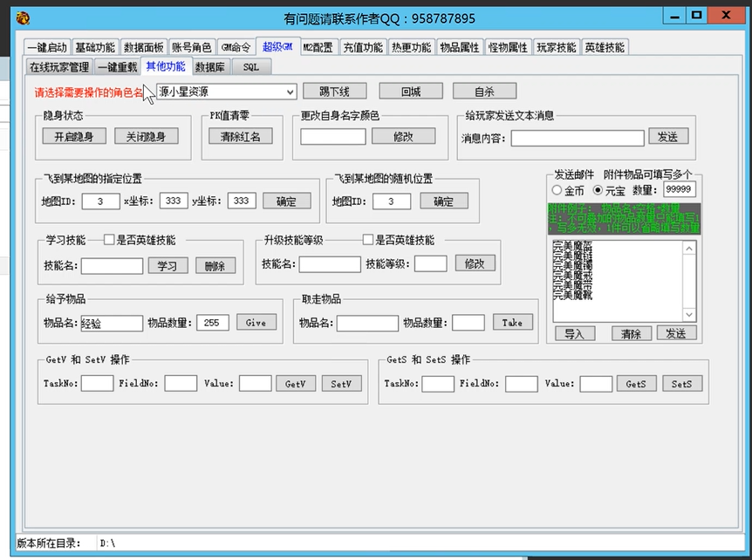Select the 金币 radio button
Viewport: 752px width, 560px height.
coord(557,190)
